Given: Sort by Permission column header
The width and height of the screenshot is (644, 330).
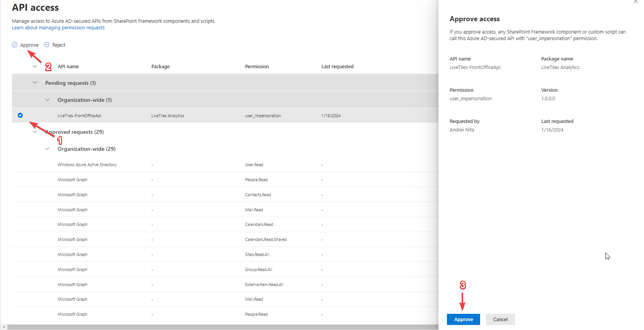Looking at the screenshot, I should [x=257, y=67].
